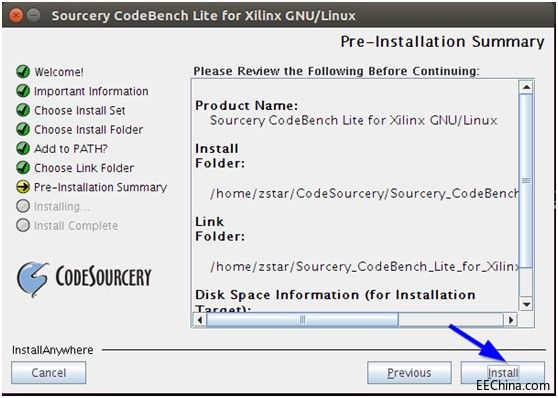Go back with the Previous button

(409, 373)
